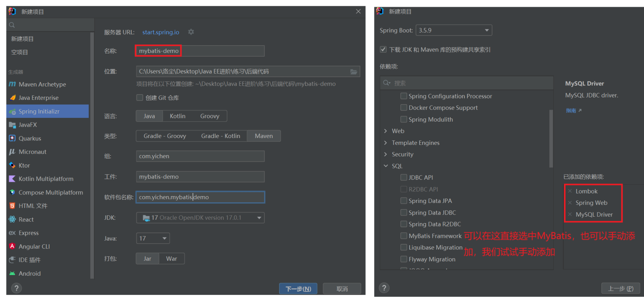This screenshot has height=301, width=644.
Task: Select Gradle - Kotlin build type
Action: (x=221, y=136)
